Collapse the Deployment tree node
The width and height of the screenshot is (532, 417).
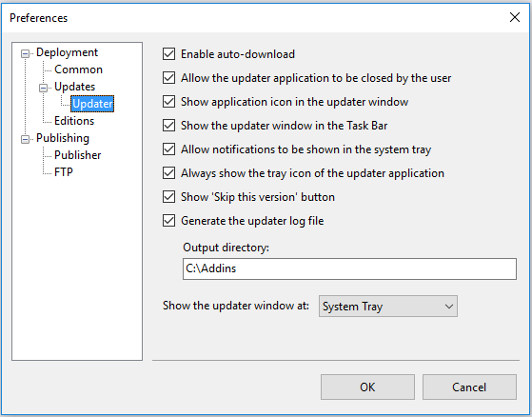[x=25, y=53]
